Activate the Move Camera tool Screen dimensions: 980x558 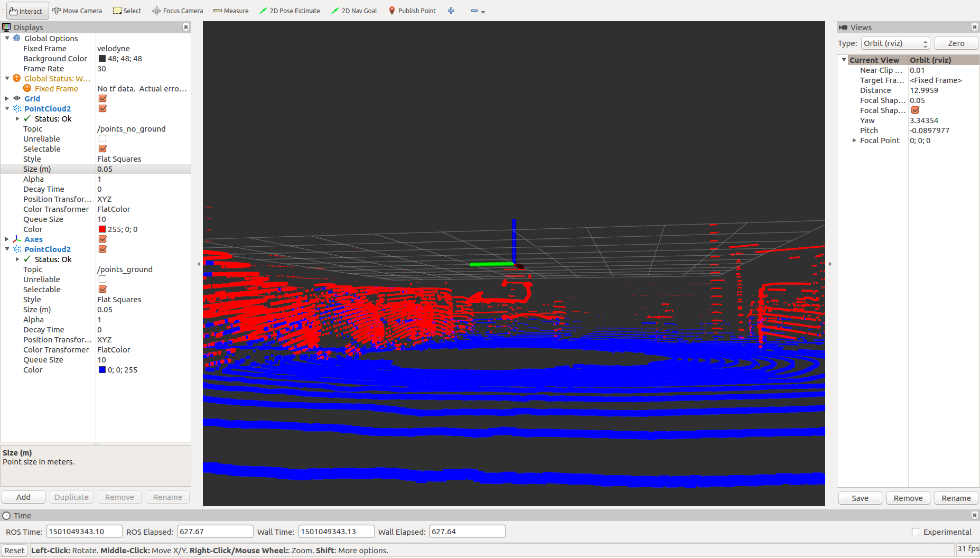77,11
